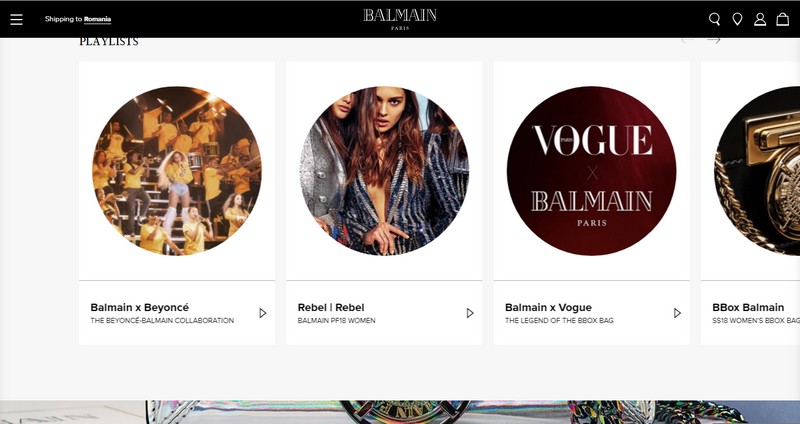
Task: Go to next playlists with right arrow
Action: [713, 40]
